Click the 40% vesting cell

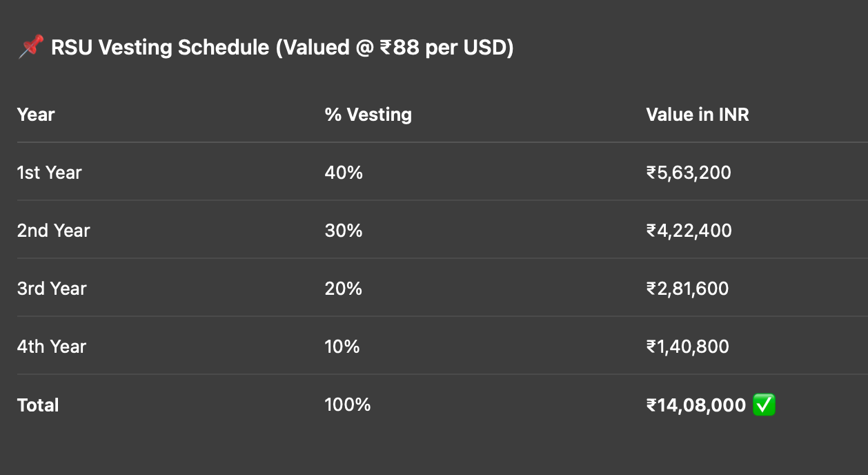coord(344,173)
